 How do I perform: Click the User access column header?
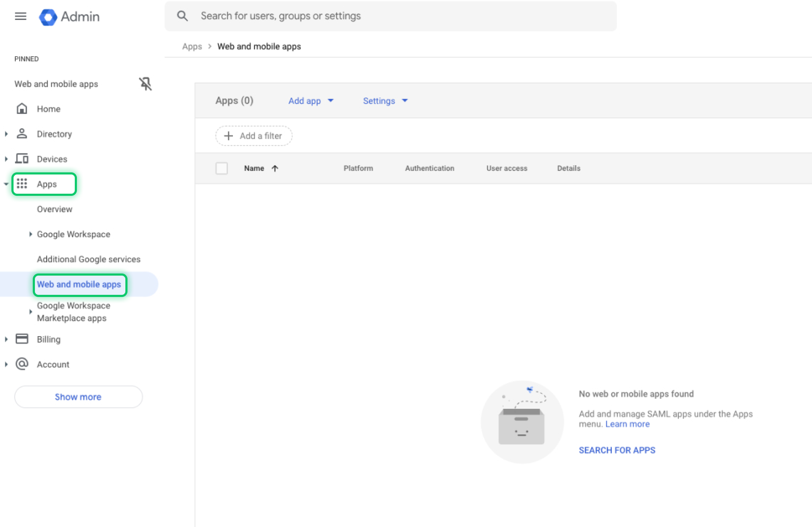pos(507,168)
